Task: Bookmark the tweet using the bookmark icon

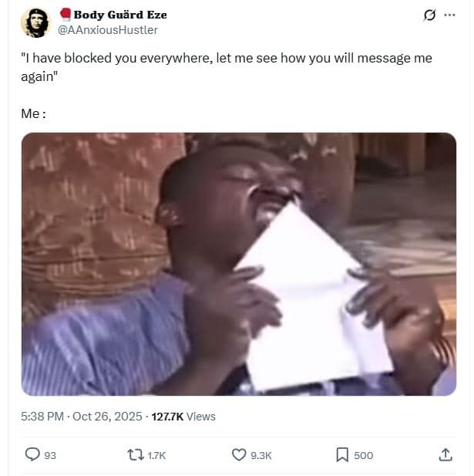Action: 342,454
